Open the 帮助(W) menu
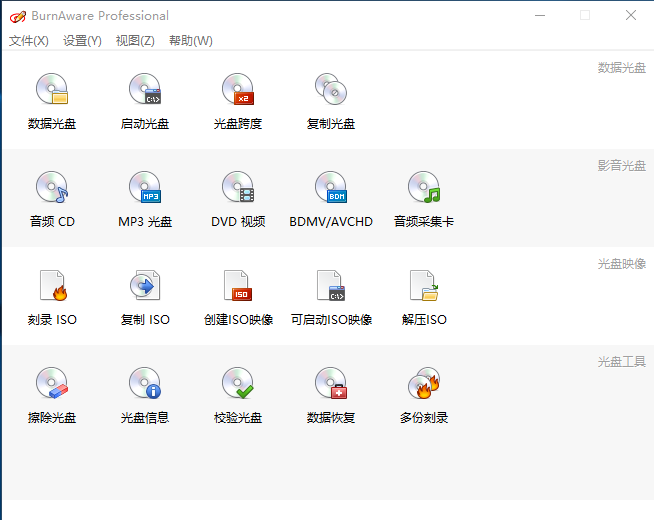 191,40
